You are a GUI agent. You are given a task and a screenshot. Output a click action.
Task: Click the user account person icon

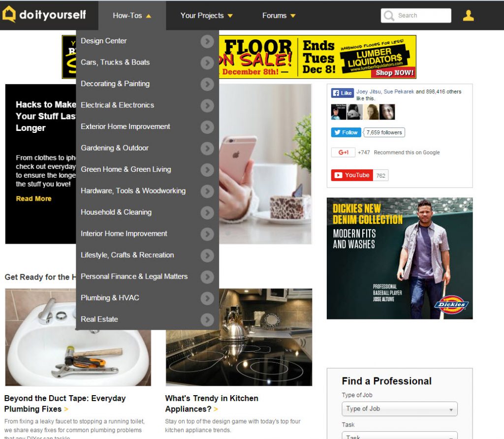(x=468, y=15)
